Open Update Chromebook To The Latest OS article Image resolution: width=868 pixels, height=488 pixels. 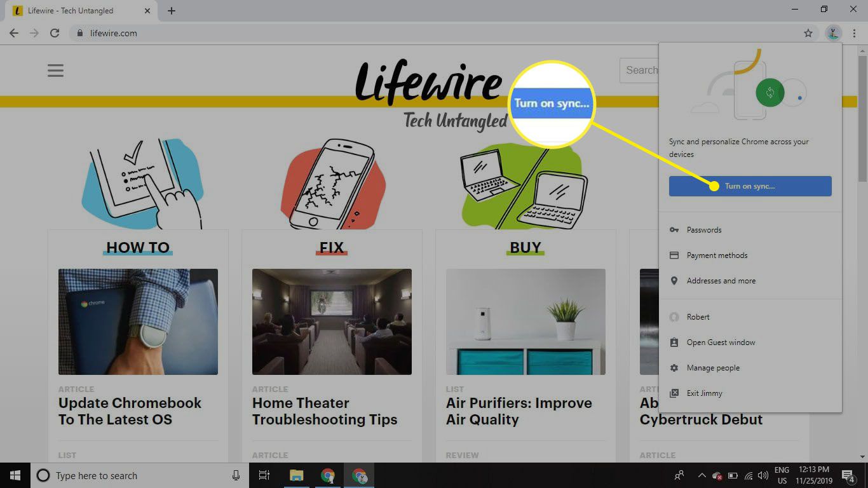tap(130, 411)
